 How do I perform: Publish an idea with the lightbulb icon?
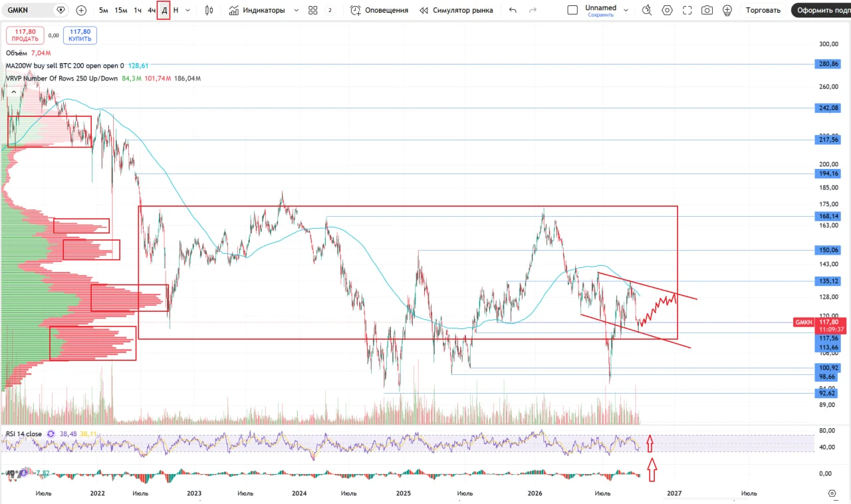pyautogui.click(x=727, y=10)
